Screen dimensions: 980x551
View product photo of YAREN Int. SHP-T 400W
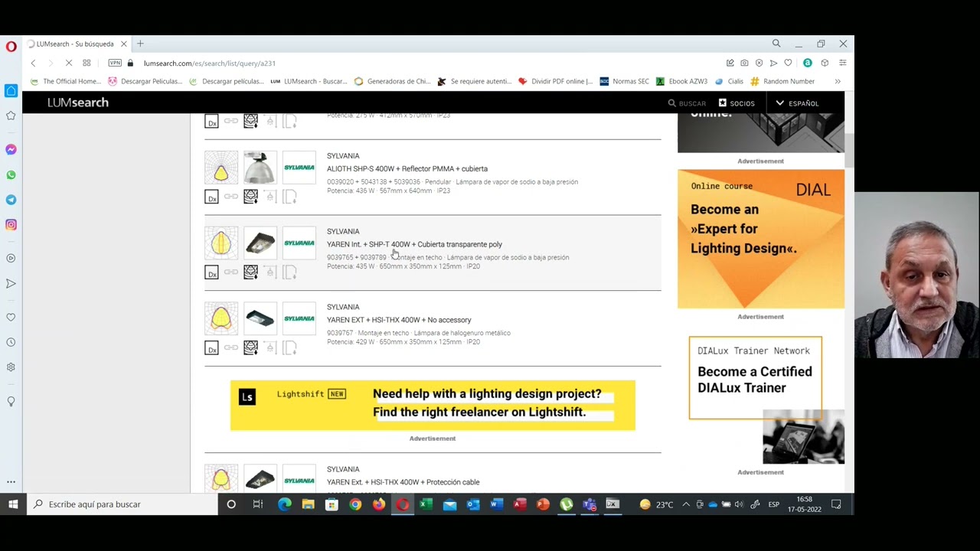tap(260, 243)
